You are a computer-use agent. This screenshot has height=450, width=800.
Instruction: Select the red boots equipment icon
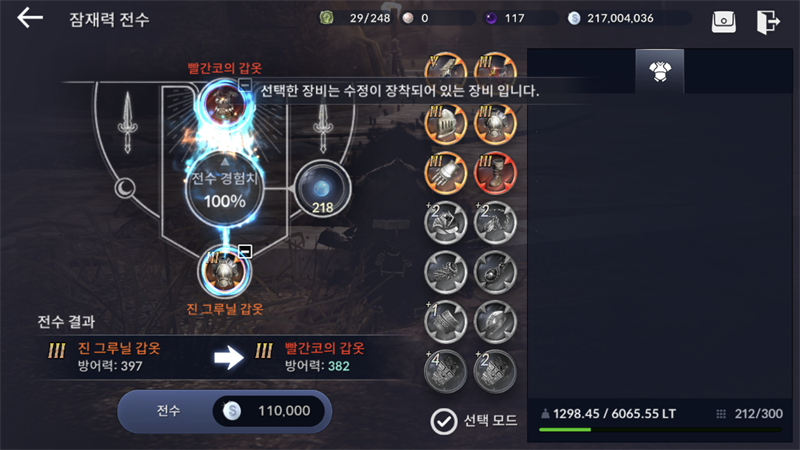pyautogui.click(x=495, y=173)
